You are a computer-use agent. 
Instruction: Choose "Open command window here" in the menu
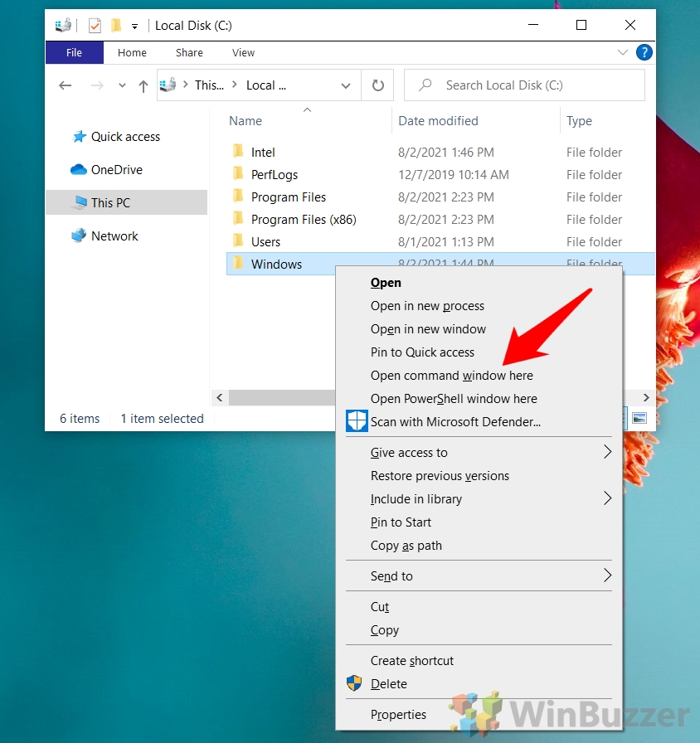(x=451, y=375)
